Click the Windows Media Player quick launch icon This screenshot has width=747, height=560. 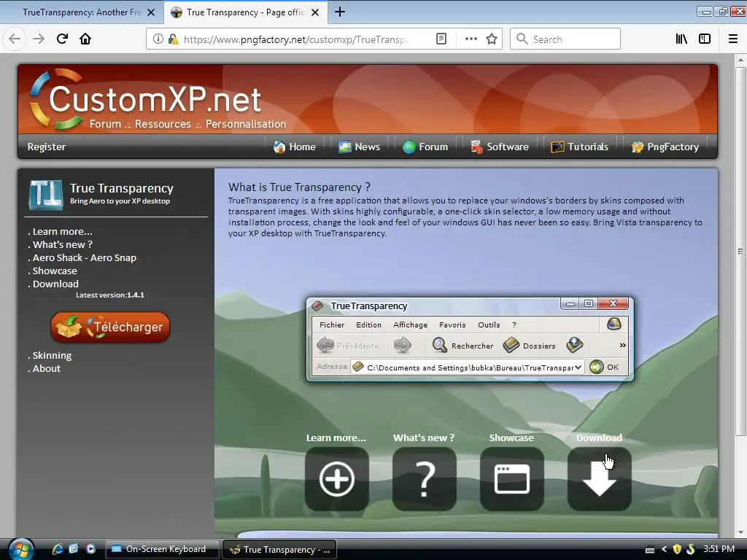pyautogui.click(x=90, y=549)
